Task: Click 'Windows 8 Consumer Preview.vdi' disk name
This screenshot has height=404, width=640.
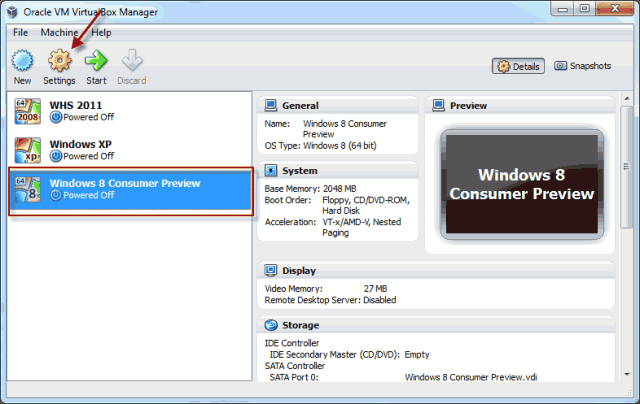Action: click(471, 377)
